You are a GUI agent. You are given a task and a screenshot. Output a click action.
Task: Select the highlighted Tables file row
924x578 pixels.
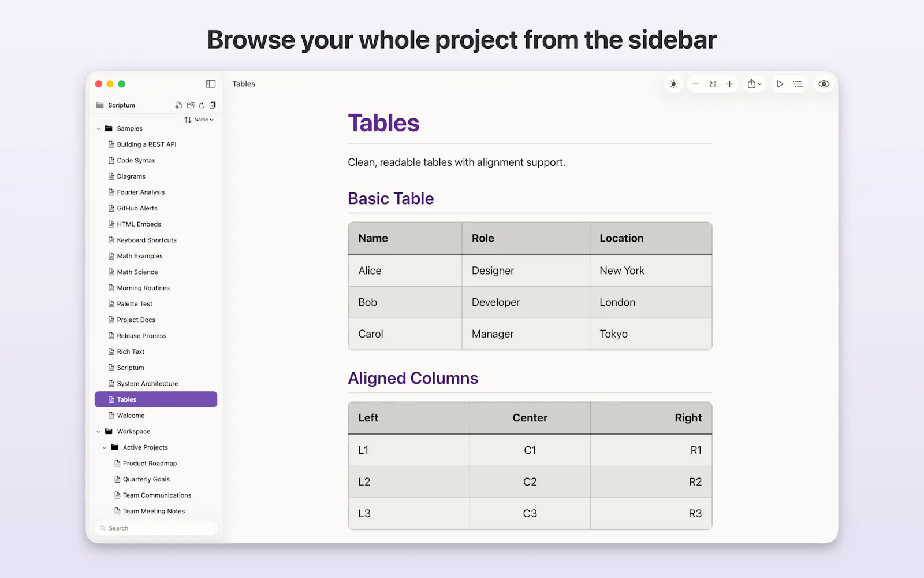pyautogui.click(x=156, y=399)
